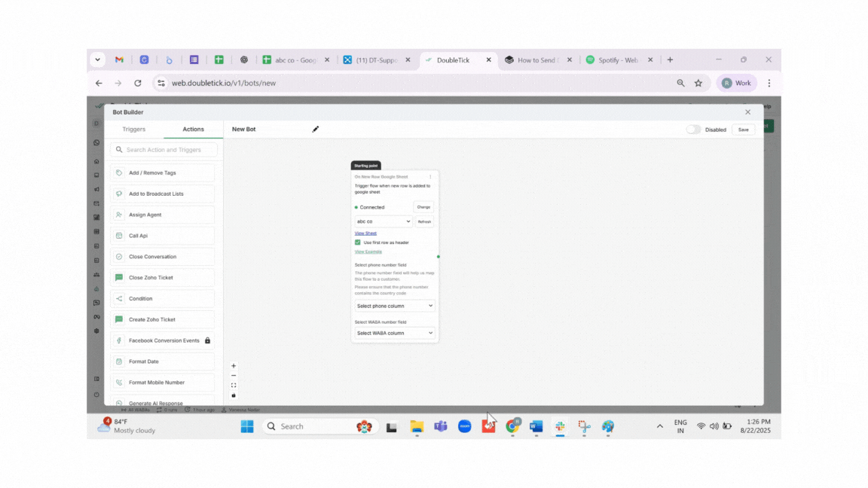Click the pencil icon to rename New Bot
This screenshot has width=868, height=488.
[x=316, y=130]
